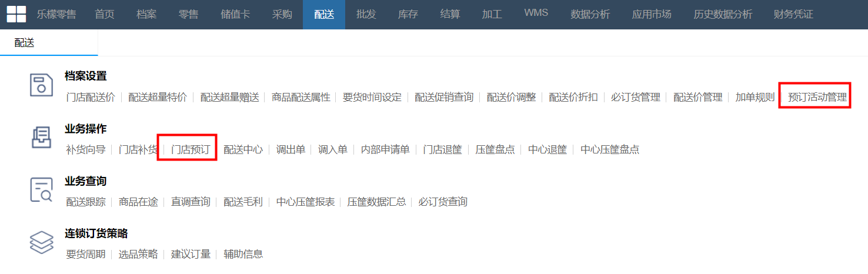Open 配送价调整 link
The image size is (868, 274).
511,97
